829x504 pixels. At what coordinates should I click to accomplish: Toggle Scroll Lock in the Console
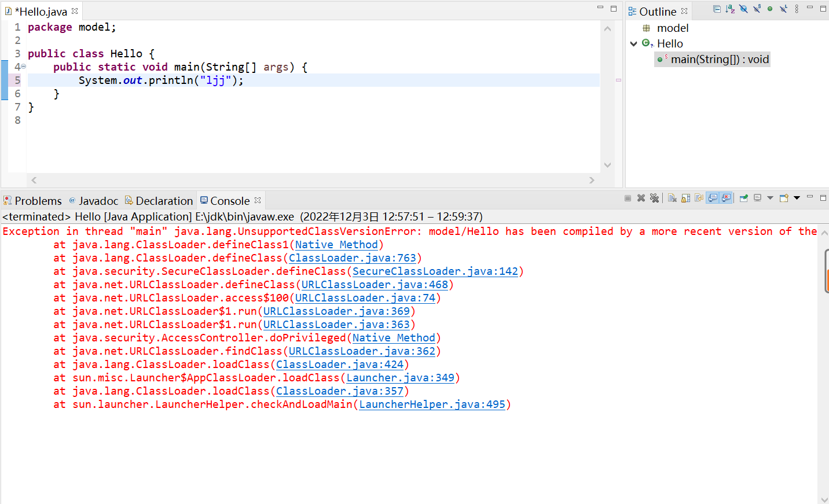click(685, 198)
